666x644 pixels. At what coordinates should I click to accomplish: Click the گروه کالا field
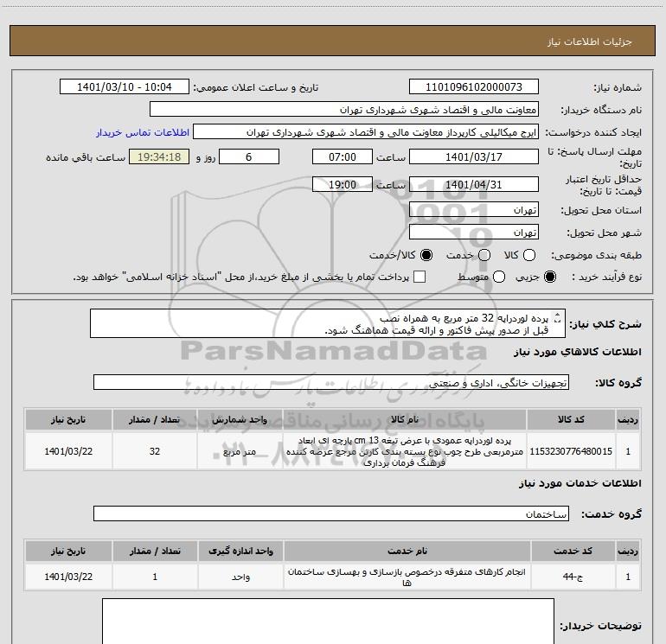click(x=331, y=382)
